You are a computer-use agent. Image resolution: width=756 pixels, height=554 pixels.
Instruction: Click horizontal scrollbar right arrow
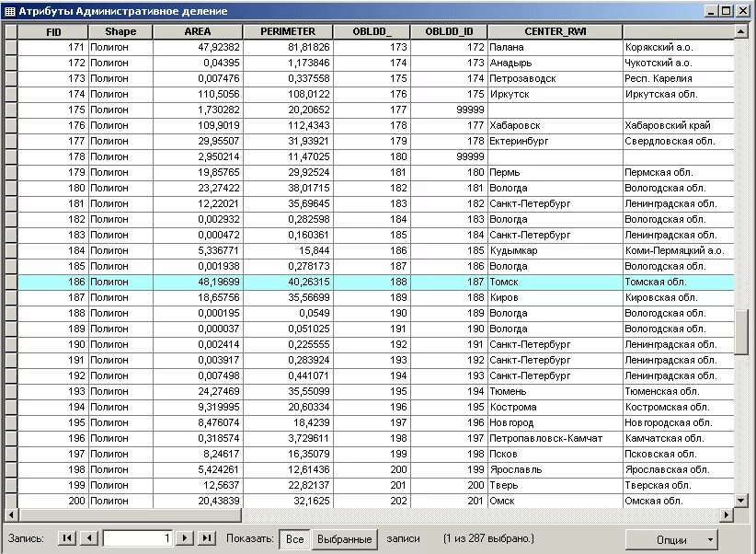[726, 515]
